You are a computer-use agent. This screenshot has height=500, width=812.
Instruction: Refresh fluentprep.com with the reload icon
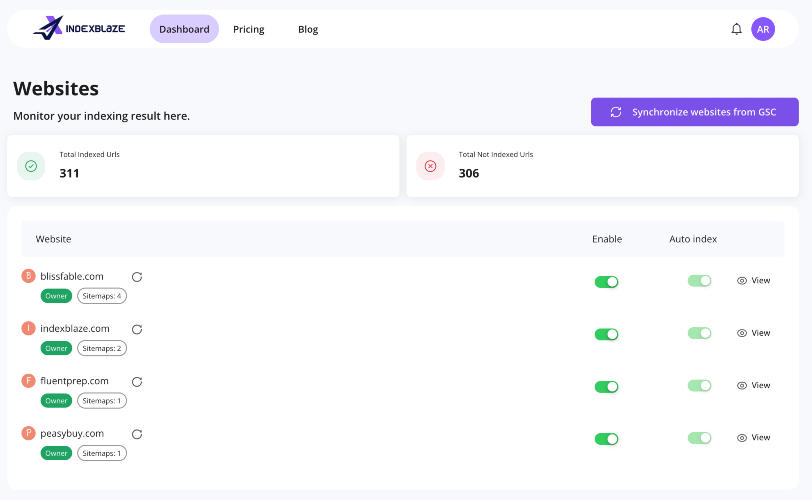137,381
